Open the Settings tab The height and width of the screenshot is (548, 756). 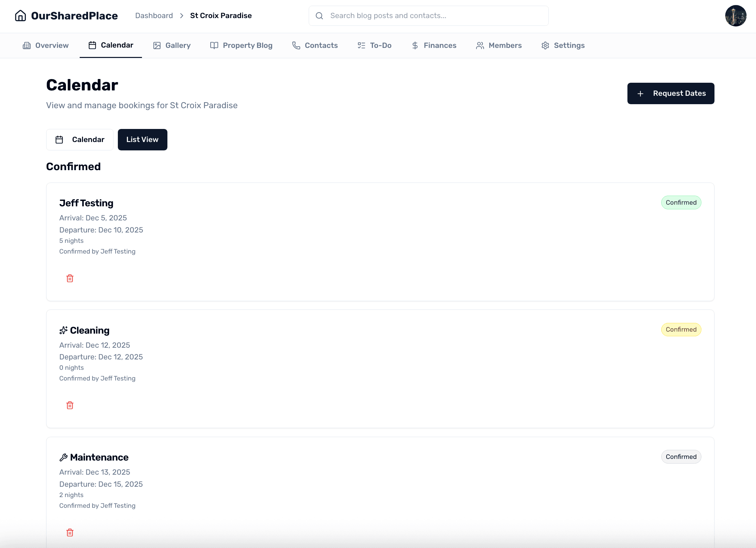point(563,46)
